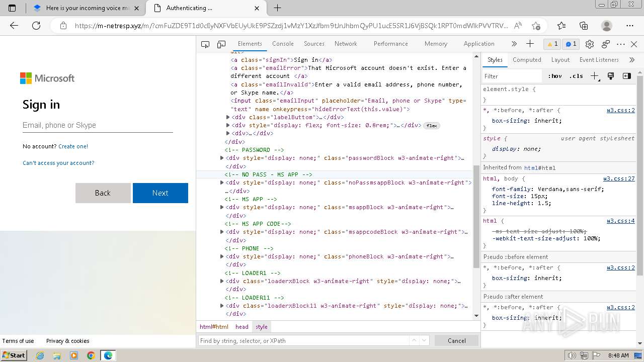Show more sidebar tabs chevron
The image size is (644, 362).
pos(632,60)
